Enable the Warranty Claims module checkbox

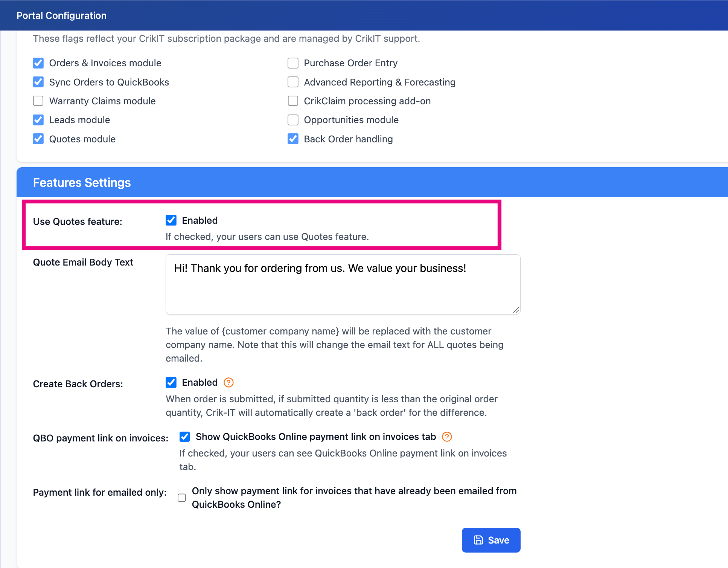pos(38,101)
